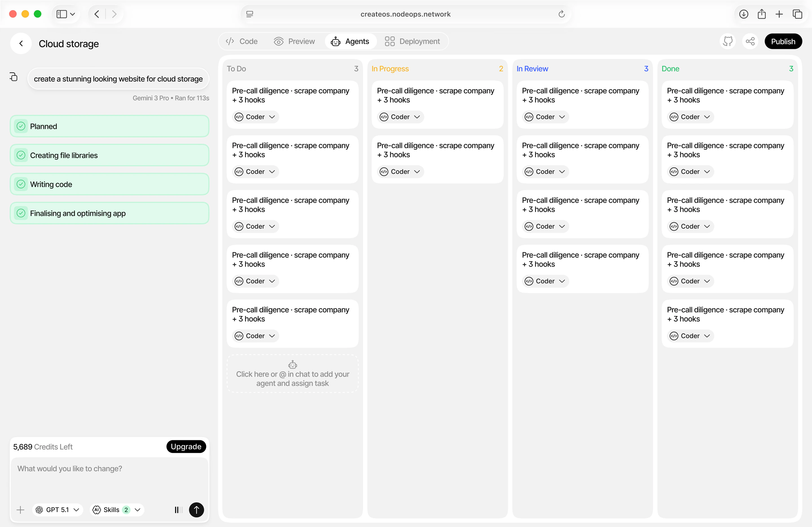Navigate back in the browser
This screenshot has width=812, height=527.
pyautogui.click(x=97, y=14)
